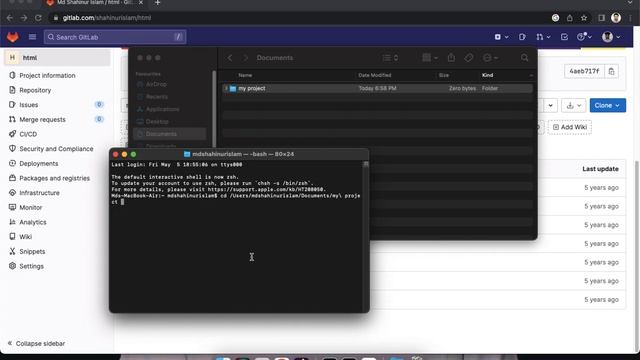Screen dimensions: 640x360
Task: Click the Add Wiki button
Action: pos(570,127)
